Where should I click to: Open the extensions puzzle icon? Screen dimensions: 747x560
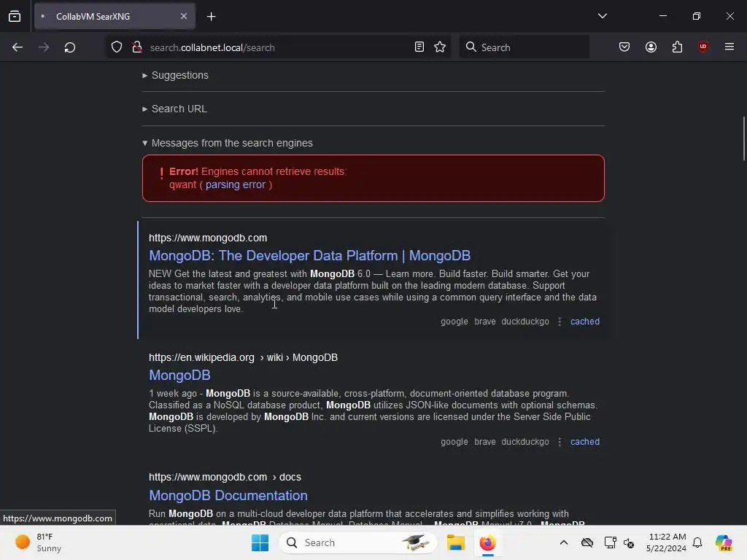click(678, 47)
